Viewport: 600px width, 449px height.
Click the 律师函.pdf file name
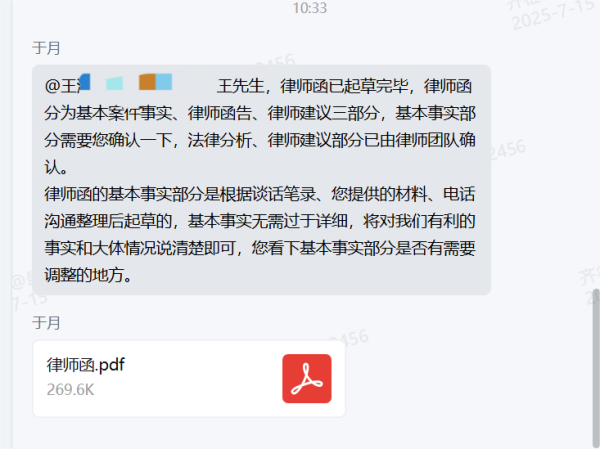pyautogui.click(x=86, y=364)
